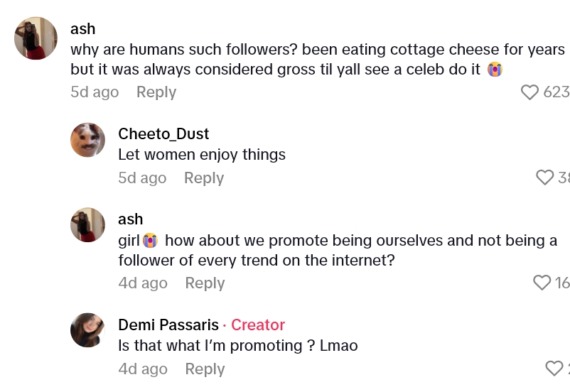
Task: Click the ash username on the top comment
Action: pyautogui.click(x=83, y=29)
